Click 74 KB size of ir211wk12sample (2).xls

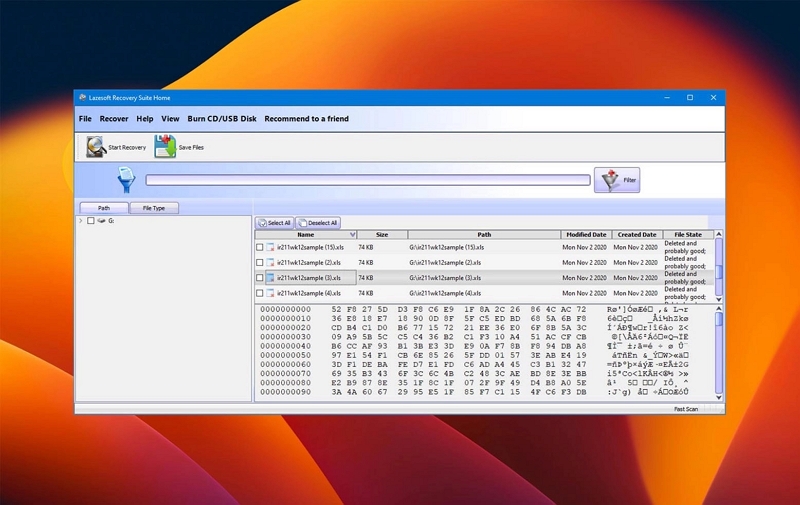365,263
